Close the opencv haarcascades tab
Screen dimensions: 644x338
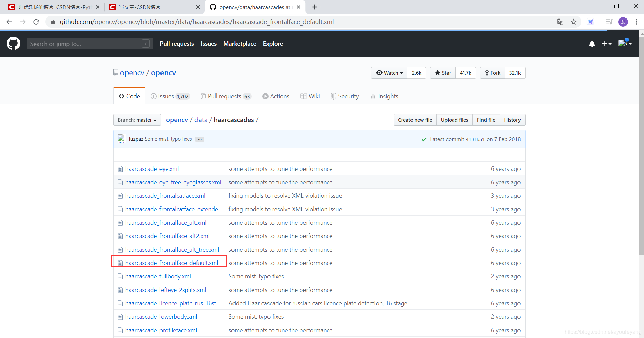click(298, 7)
